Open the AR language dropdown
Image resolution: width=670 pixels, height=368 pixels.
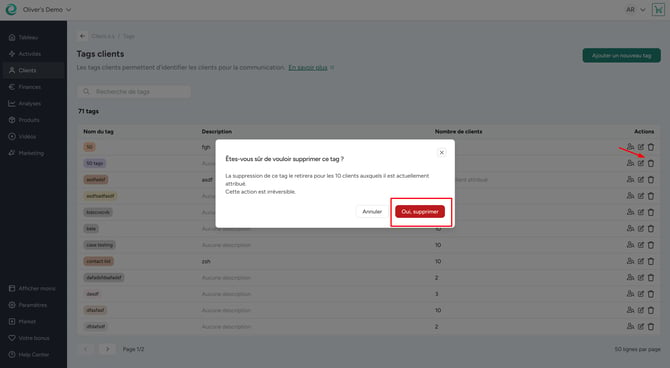tap(635, 9)
